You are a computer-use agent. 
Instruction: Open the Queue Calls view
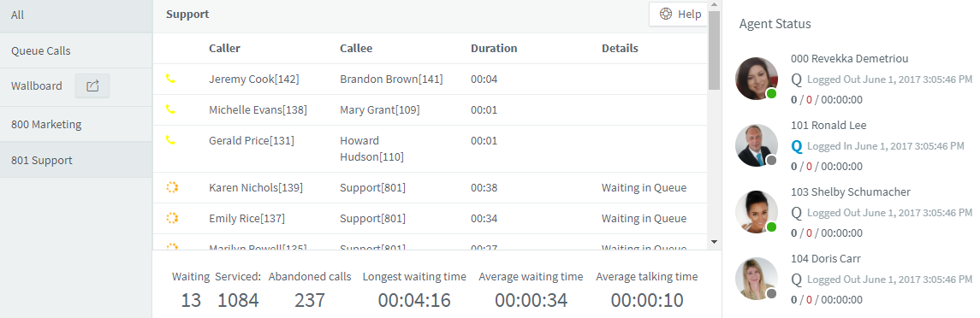(x=76, y=50)
